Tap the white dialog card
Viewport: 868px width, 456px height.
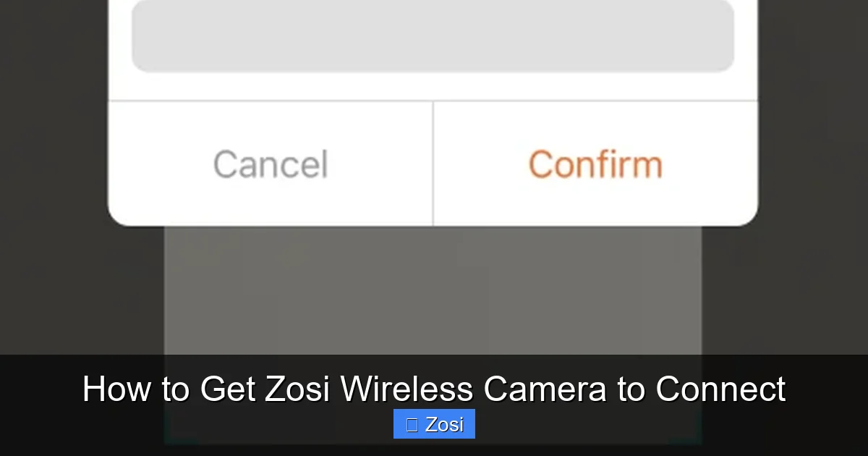pyautogui.click(x=434, y=116)
